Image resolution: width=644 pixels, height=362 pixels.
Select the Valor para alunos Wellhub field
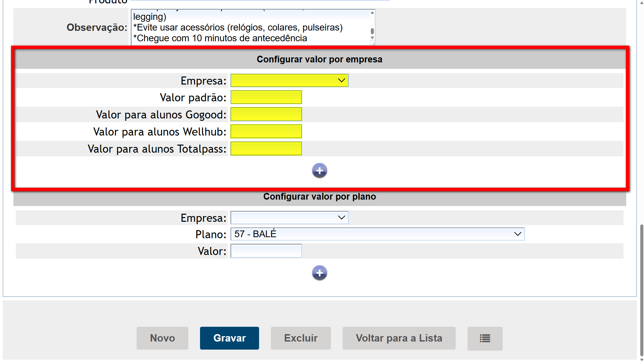pos(266,132)
